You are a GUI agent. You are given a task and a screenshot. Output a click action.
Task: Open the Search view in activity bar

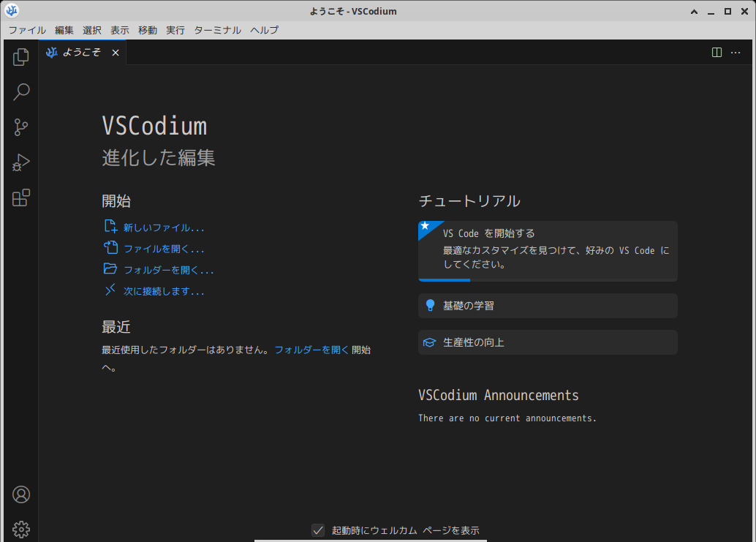(x=20, y=91)
